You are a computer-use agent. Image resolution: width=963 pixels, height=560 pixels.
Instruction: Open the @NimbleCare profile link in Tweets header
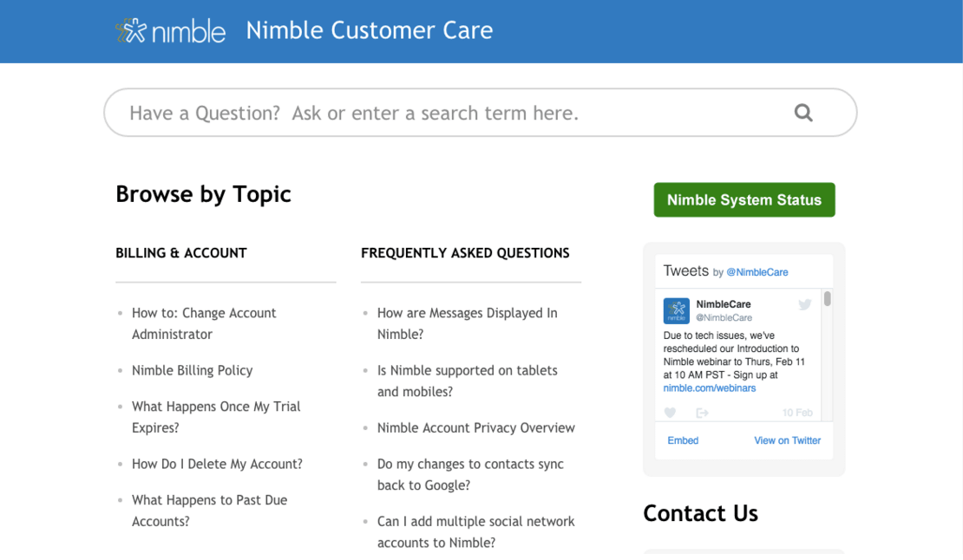757,272
